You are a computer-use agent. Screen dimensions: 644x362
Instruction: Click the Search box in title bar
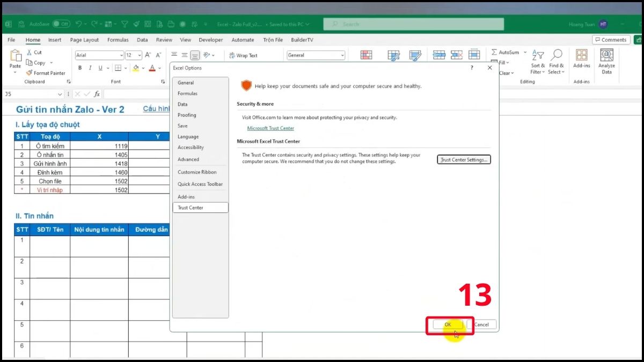click(413, 24)
